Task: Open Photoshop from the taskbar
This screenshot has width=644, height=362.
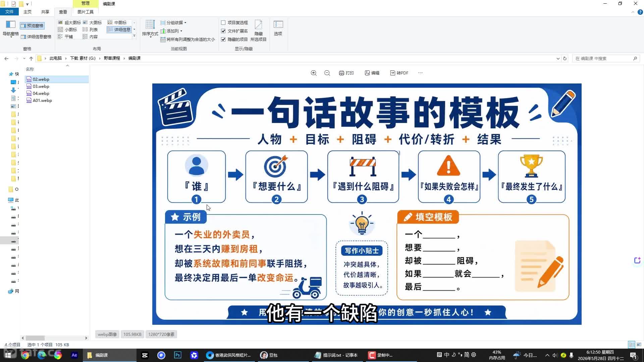Action: pos(177,355)
